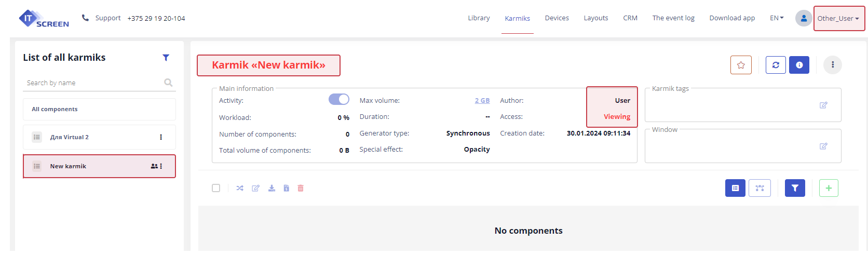Check the select all components checkbox
The width and height of the screenshot is (868, 255).
tap(216, 188)
